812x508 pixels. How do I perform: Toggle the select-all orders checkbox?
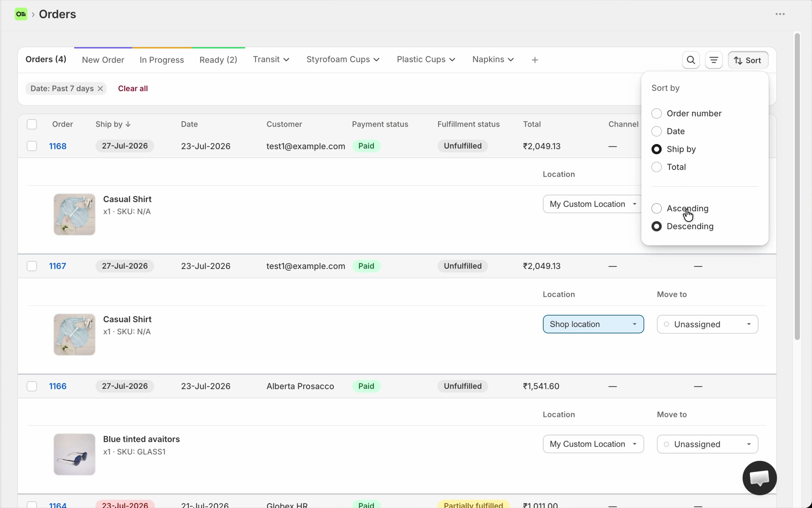(x=32, y=124)
